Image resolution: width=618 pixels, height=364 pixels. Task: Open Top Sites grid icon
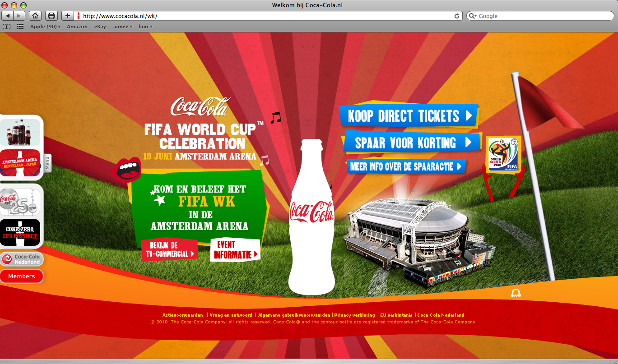click(x=20, y=27)
